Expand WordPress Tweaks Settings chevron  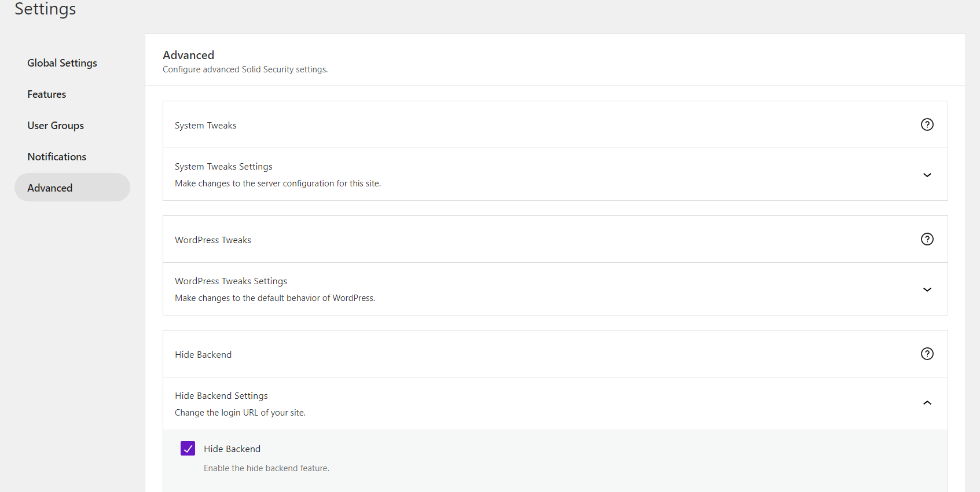[927, 289]
